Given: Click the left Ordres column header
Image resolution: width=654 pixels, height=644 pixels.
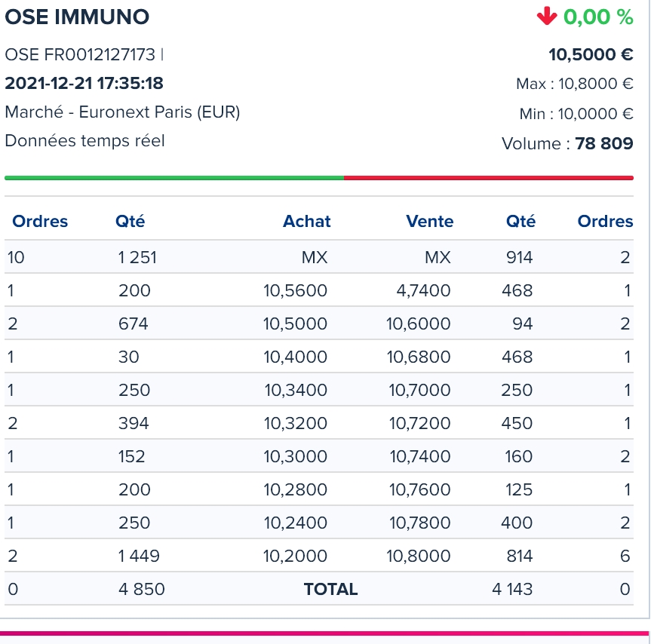Looking at the screenshot, I should [40, 221].
